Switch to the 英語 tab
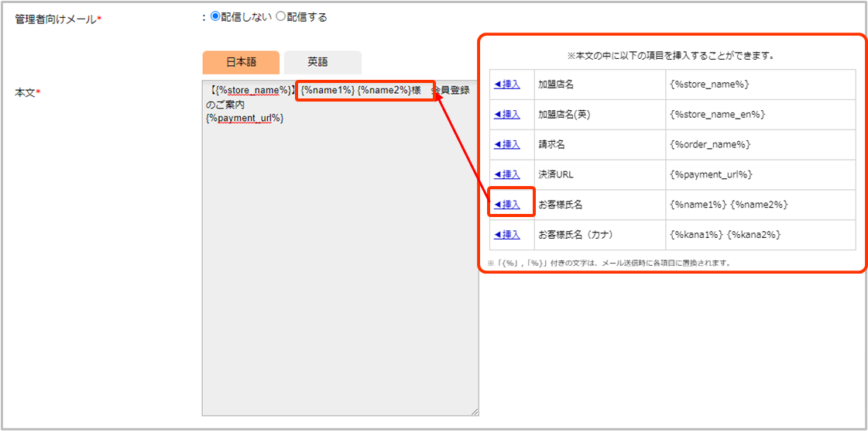Screen dimensions: 868x431 [x=322, y=62]
